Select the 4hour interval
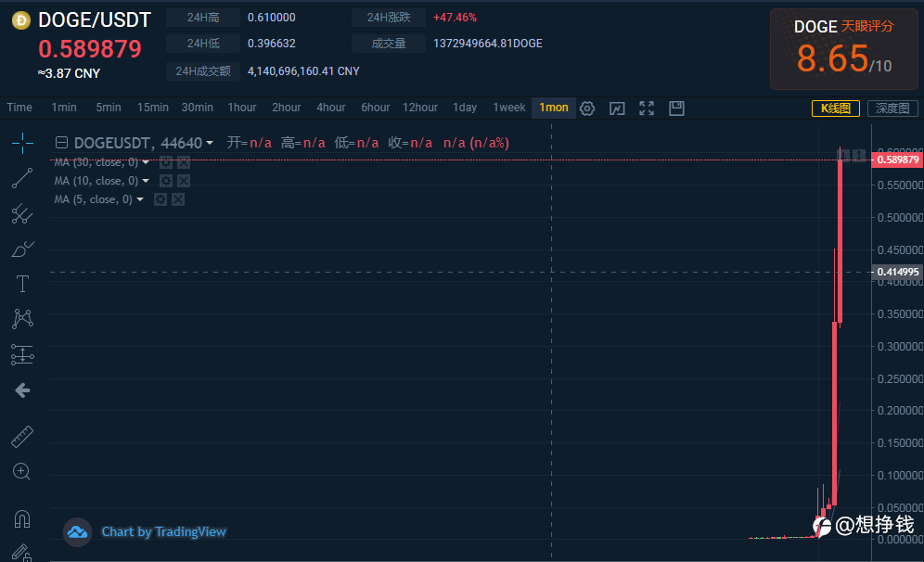This screenshot has width=924, height=562. tap(331, 108)
